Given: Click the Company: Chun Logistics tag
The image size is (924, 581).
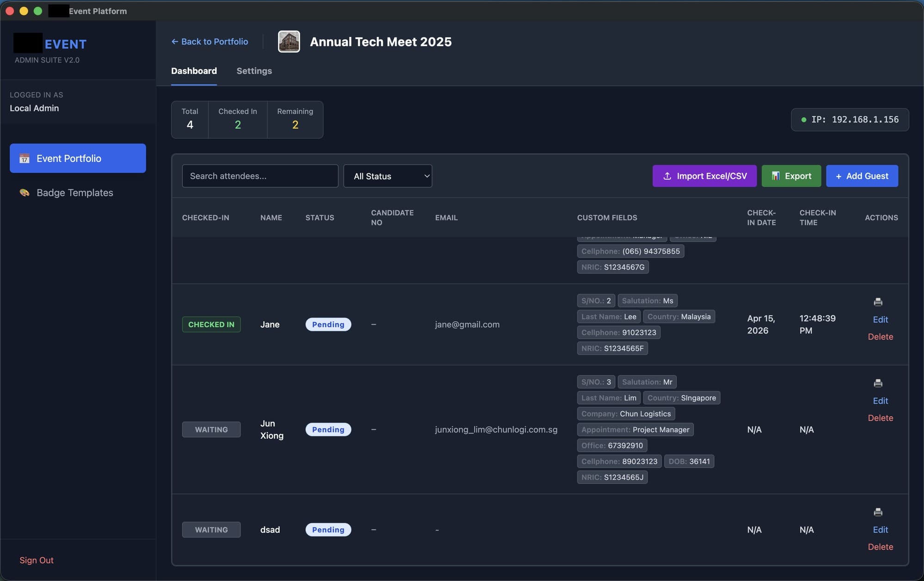Looking at the screenshot, I should 626,414.
